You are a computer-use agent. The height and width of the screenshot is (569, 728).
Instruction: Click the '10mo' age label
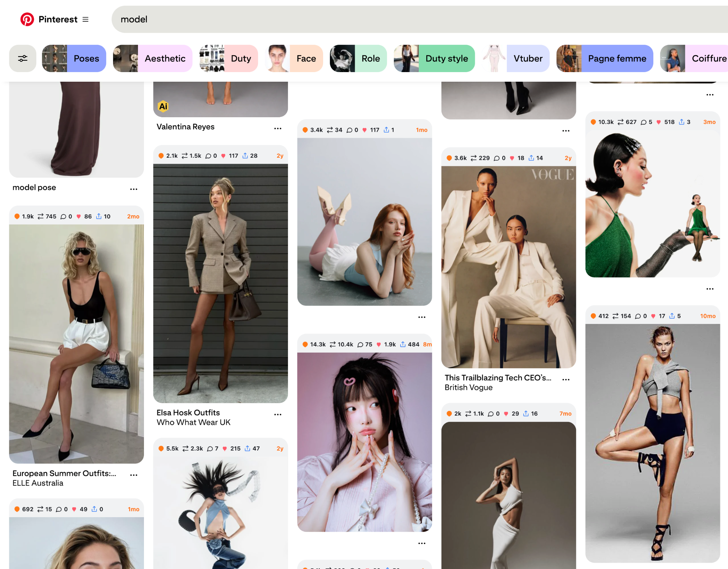click(x=708, y=316)
